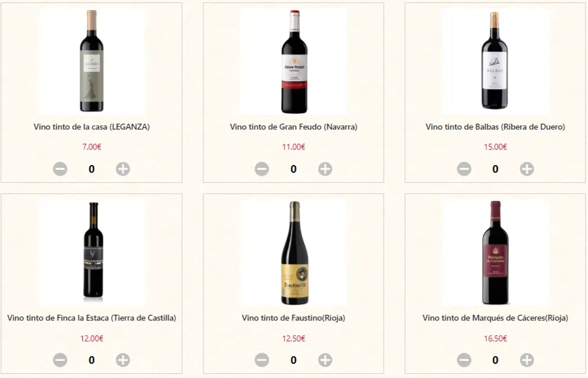
Task: Select the Faustino VII bottle photo
Action: [294, 253]
